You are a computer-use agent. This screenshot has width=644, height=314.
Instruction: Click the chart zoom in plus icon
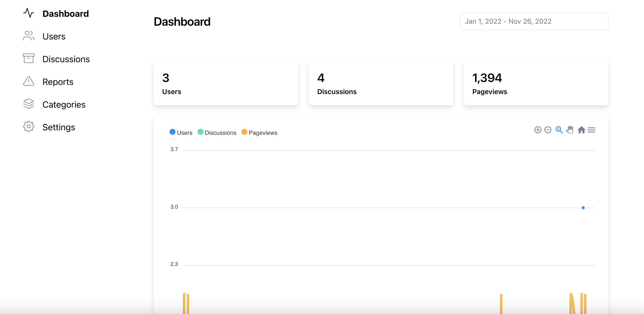point(537,130)
